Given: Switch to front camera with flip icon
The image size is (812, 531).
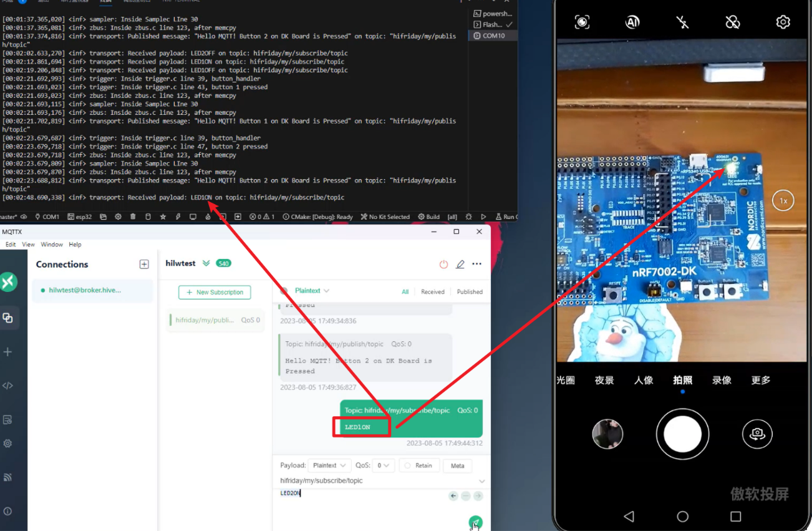Looking at the screenshot, I should click(757, 434).
